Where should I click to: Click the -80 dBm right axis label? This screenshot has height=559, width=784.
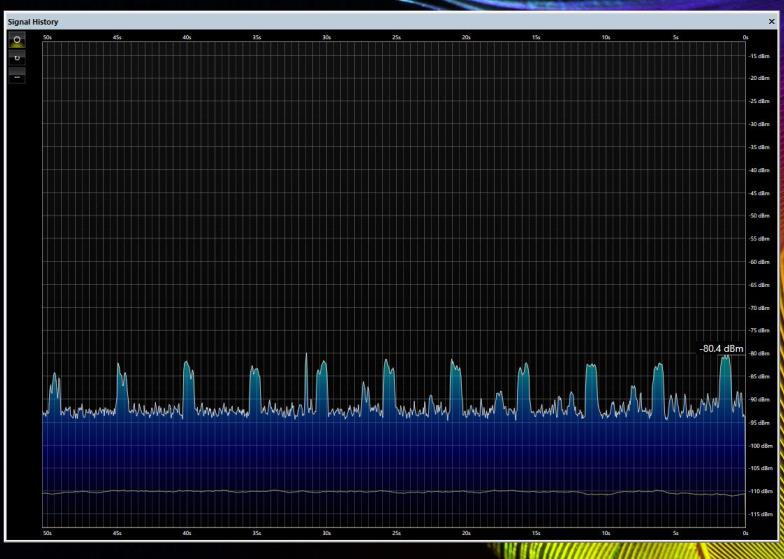tap(759, 354)
